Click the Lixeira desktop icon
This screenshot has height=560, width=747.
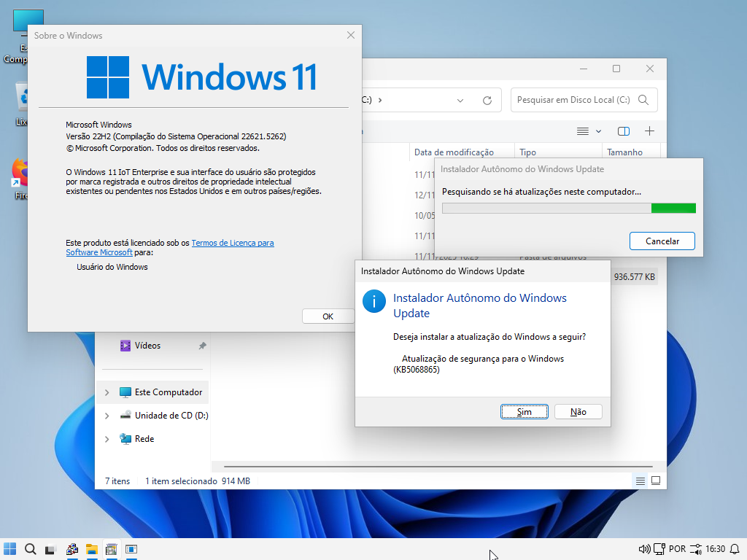pyautogui.click(x=21, y=104)
